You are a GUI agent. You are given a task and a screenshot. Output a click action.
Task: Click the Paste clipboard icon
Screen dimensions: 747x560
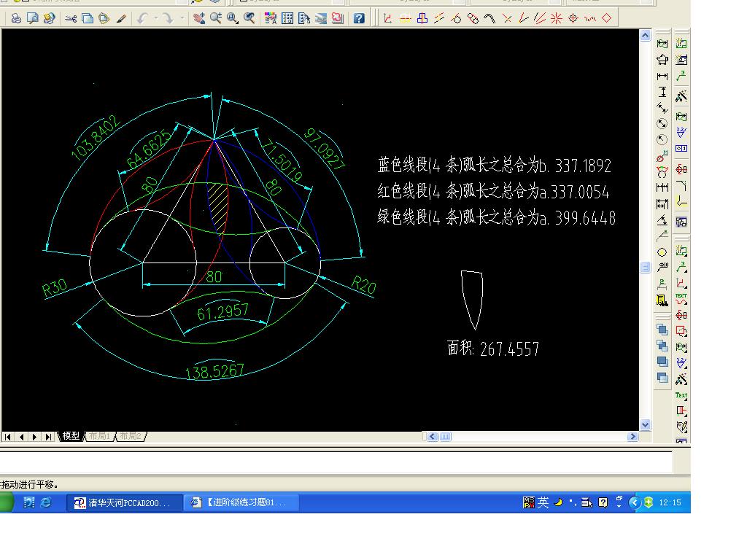(x=104, y=18)
